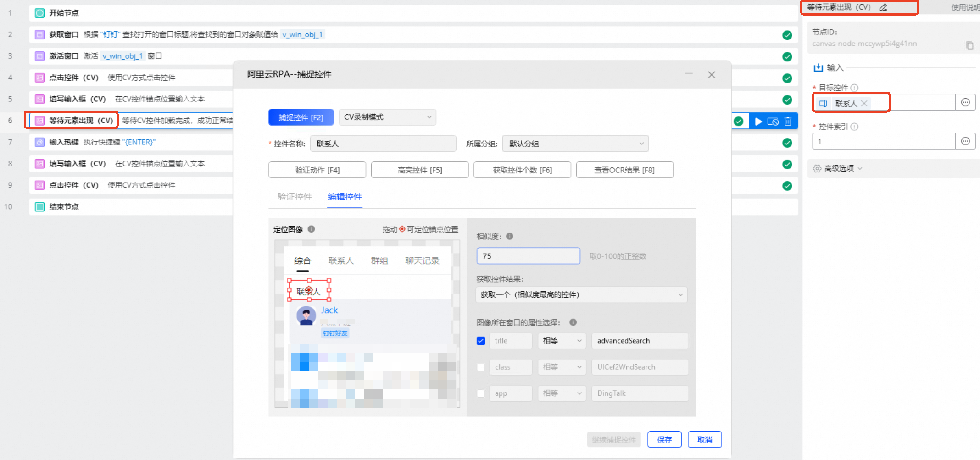Click the 控件索引 input showing 1

(884, 141)
